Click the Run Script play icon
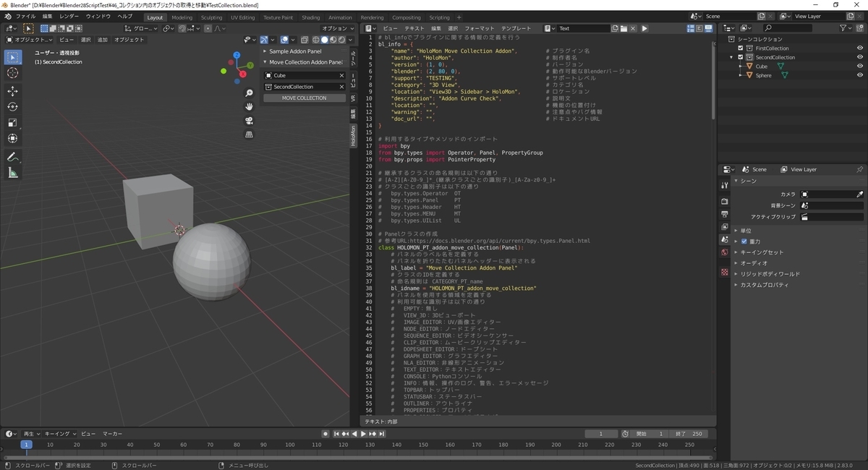This screenshot has height=470, width=868. [644, 28]
